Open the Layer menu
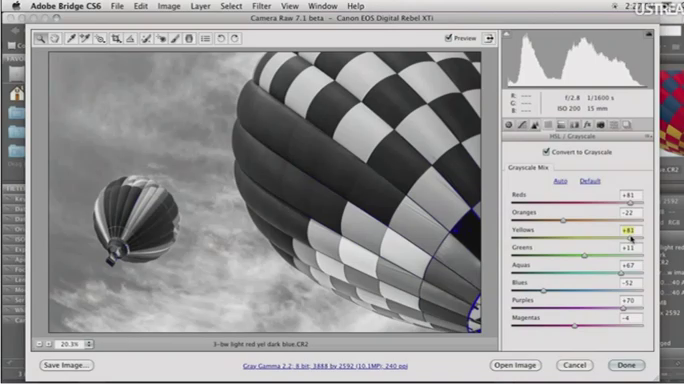This screenshot has width=684, height=384. pyautogui.click(x=200, y=6)
